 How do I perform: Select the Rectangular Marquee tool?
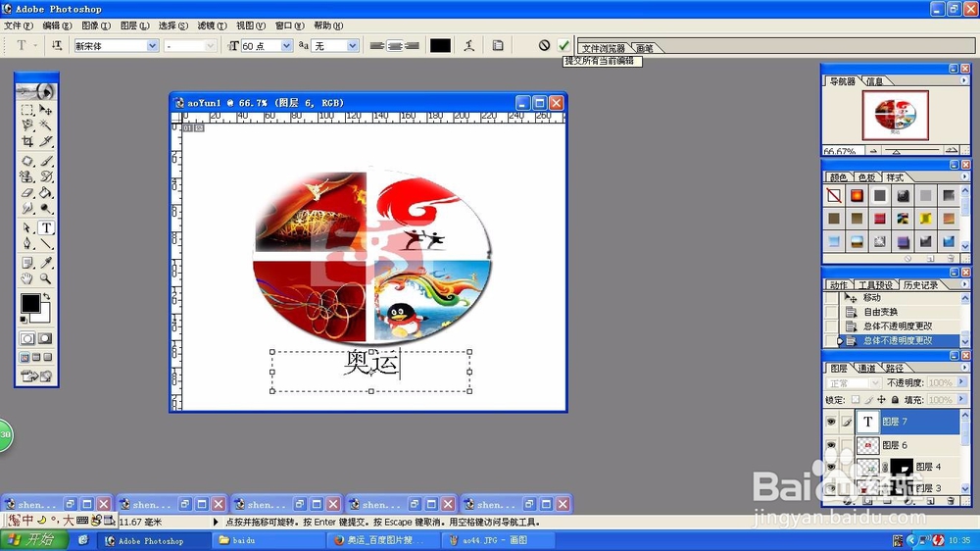point(27,110)
